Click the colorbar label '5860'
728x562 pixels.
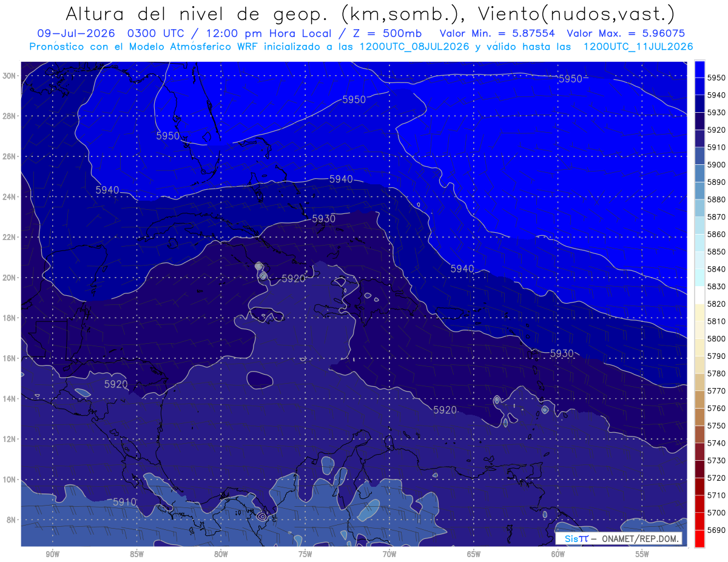point(716,234)
